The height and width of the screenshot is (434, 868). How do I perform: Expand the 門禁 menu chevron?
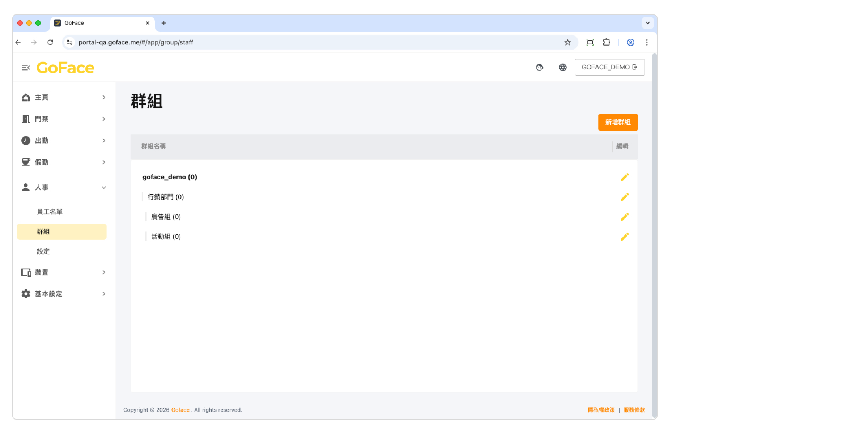coord(104,119)
